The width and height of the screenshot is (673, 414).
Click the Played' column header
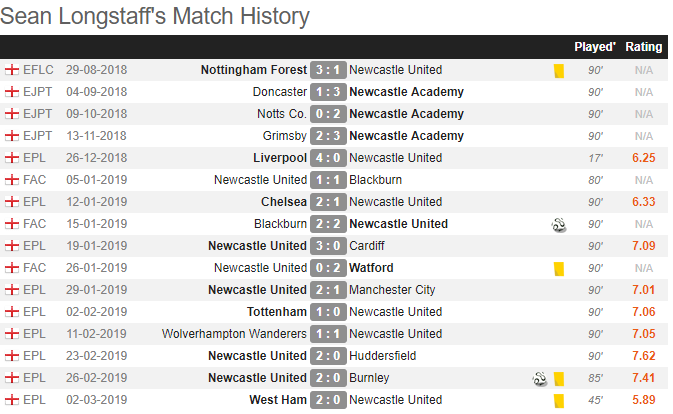tap(595, 47)
